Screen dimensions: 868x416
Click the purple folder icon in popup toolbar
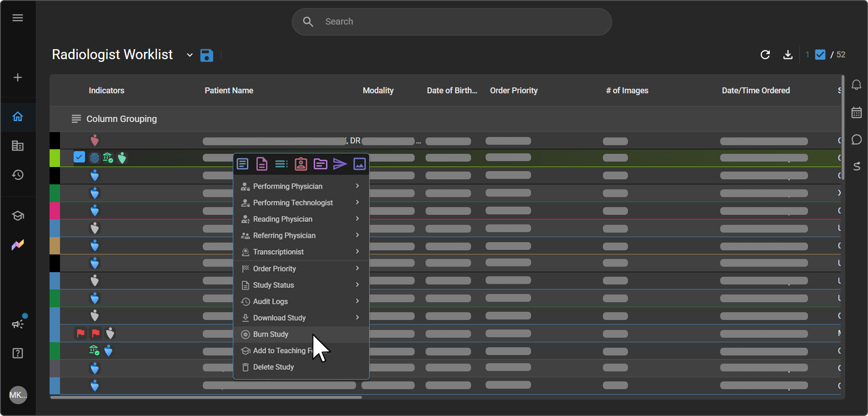(x=321, y=164)
